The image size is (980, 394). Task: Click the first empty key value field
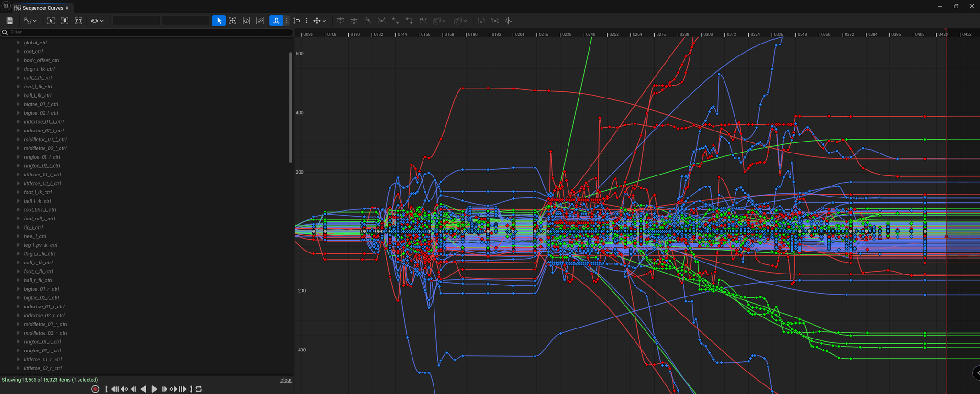[136, 21]
